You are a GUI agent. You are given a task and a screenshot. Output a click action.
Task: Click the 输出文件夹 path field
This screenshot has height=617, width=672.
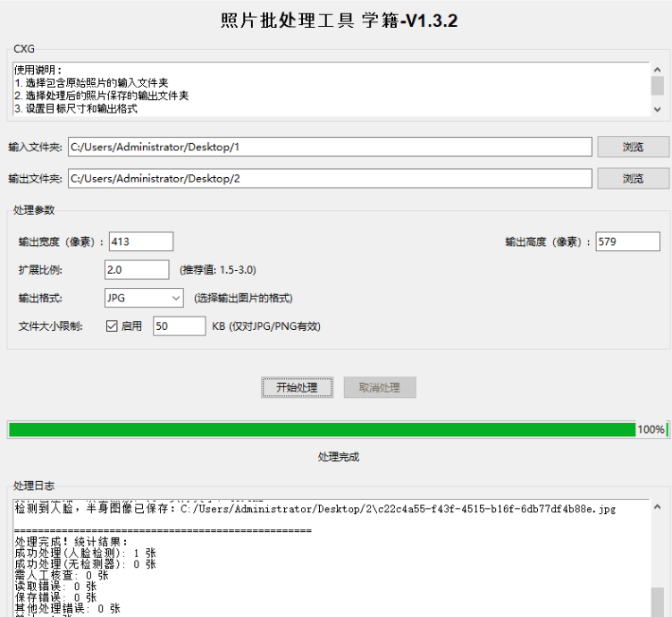pos(330,179)
